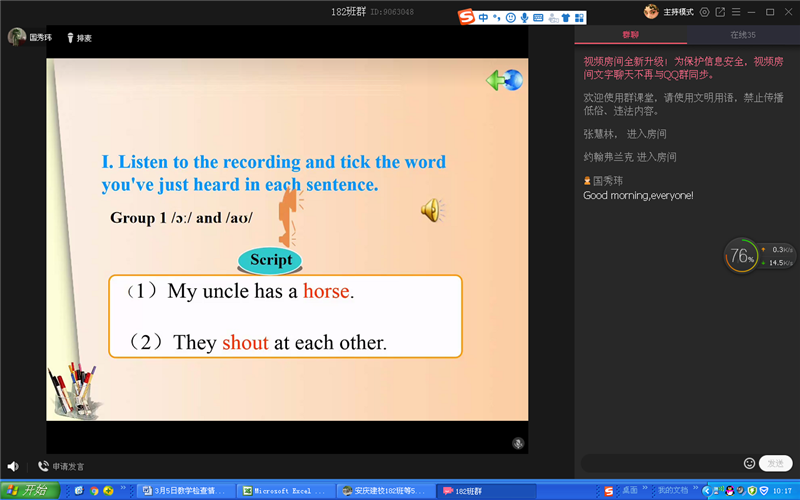The width and height of the screenshot is (800, 500).
Task: Click the green back arrow on the slide
Action: (504, 80)
